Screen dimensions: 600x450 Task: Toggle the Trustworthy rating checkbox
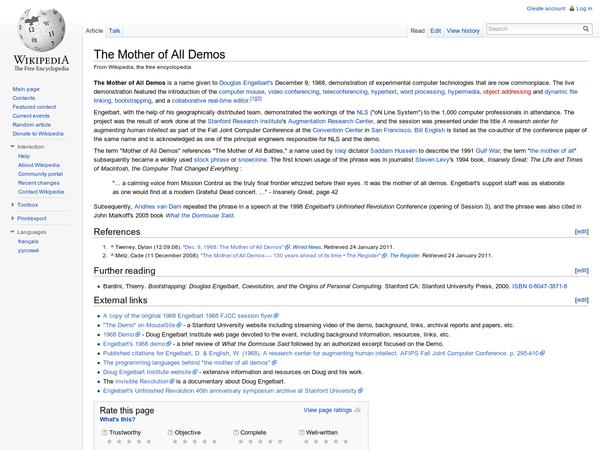pyautogui.click(x=104, y=432)
